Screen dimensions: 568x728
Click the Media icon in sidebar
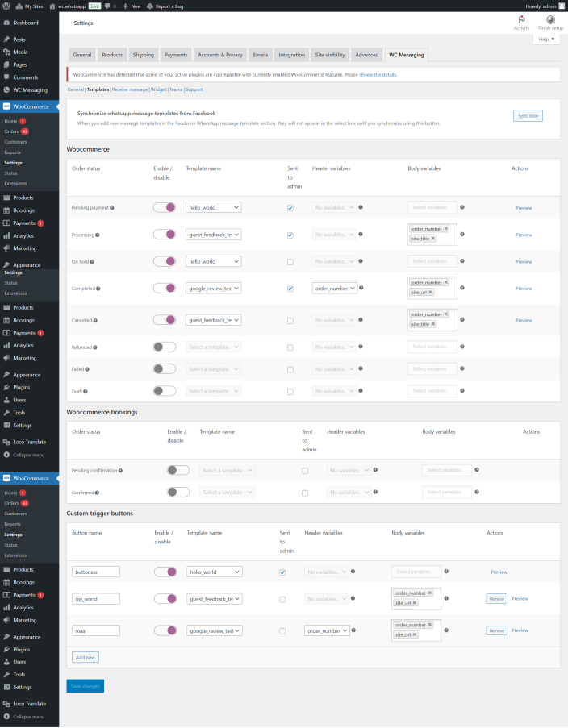pos(7,52)
